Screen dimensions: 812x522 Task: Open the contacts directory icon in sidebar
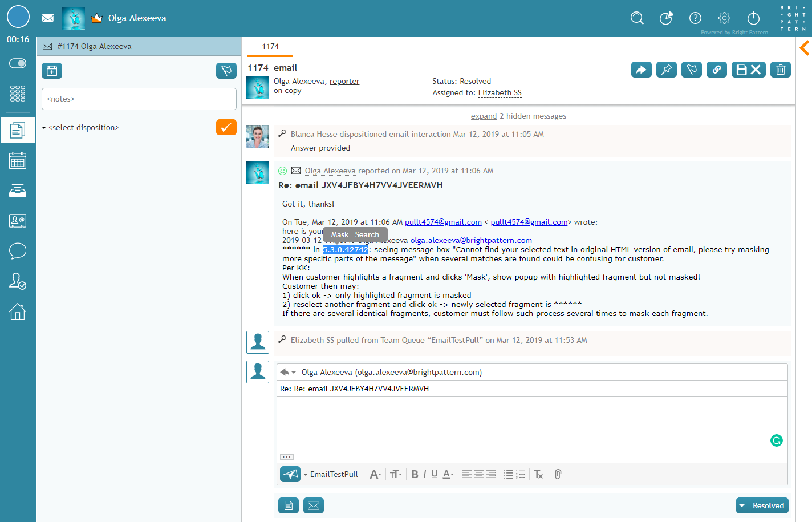pos(18,221)
